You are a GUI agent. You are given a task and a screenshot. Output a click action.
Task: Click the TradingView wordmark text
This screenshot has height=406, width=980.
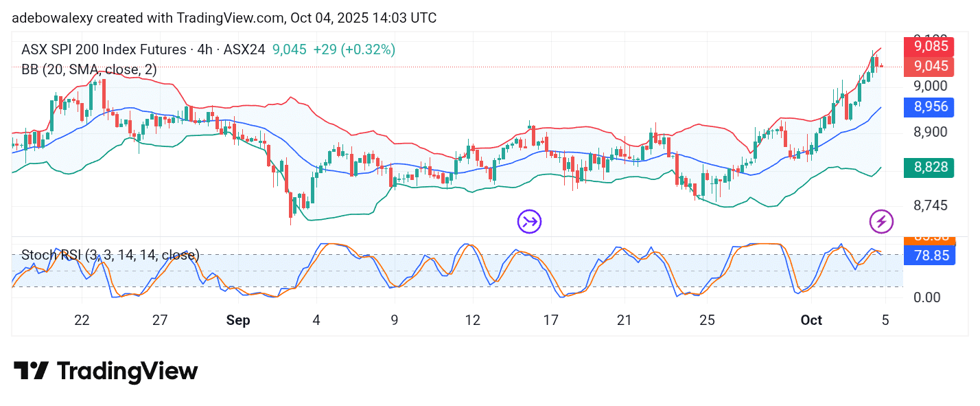click(127, 372)
